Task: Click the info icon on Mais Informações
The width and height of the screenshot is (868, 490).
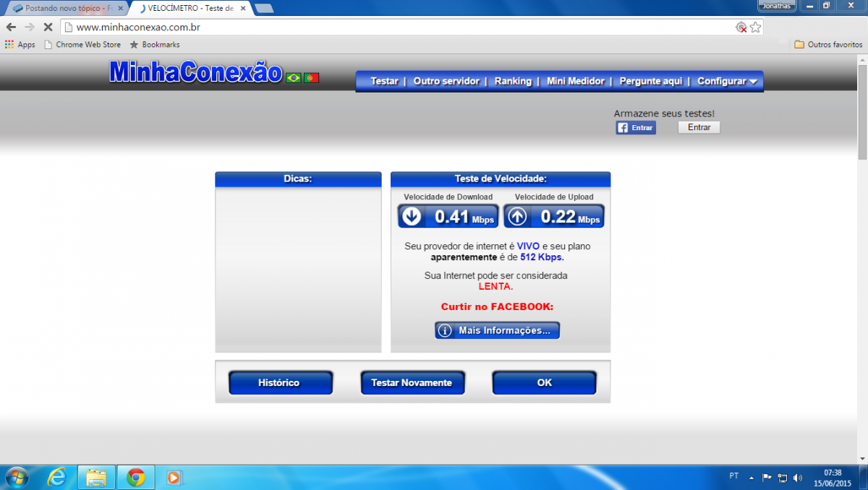Action: 446,330
